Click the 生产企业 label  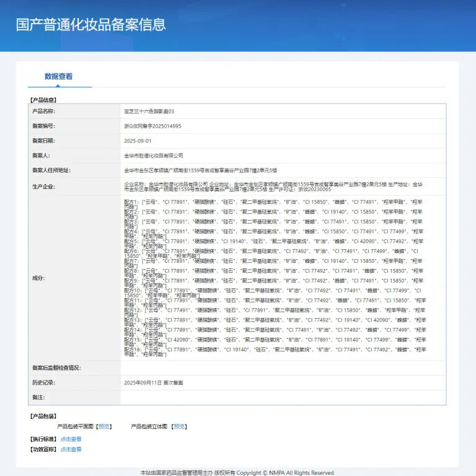click(44, 187)
